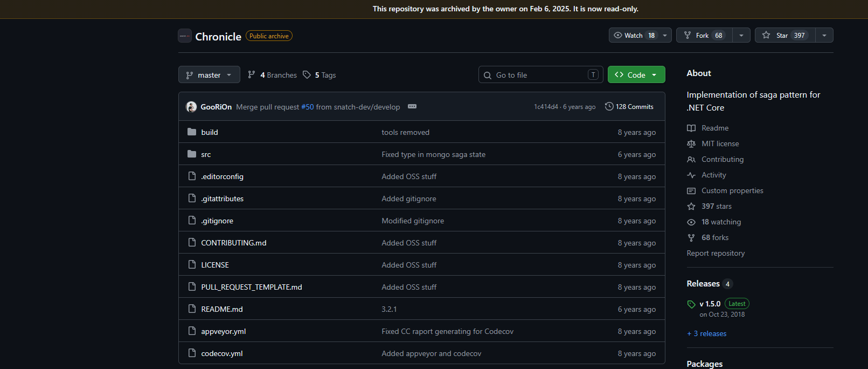This screenshot has height=369, width=868.
Task: Open the Watch notification options dropdown arrow
Action: point(665,35)
